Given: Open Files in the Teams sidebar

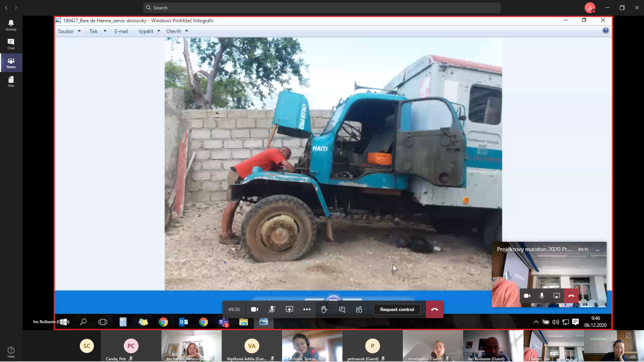Looking at the screenshot, I should 11,81.
